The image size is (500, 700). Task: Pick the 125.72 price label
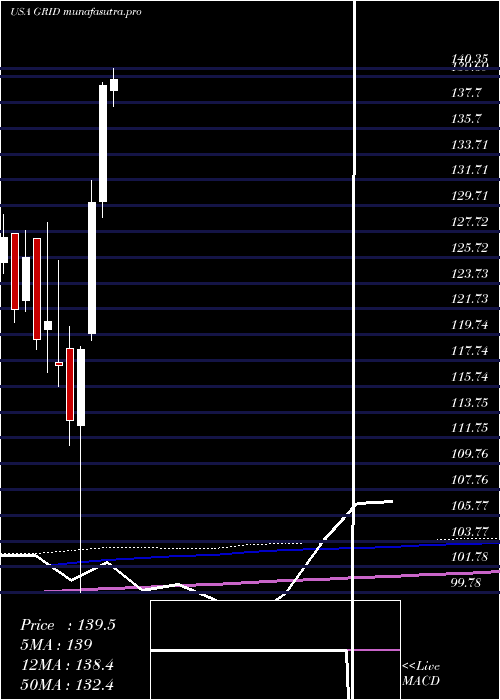click(x=470, y=247)
